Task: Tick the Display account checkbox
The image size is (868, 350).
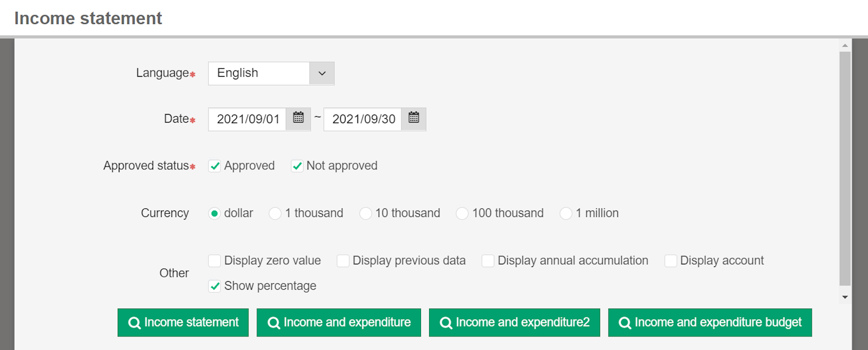Action: (x=671, y=261)
